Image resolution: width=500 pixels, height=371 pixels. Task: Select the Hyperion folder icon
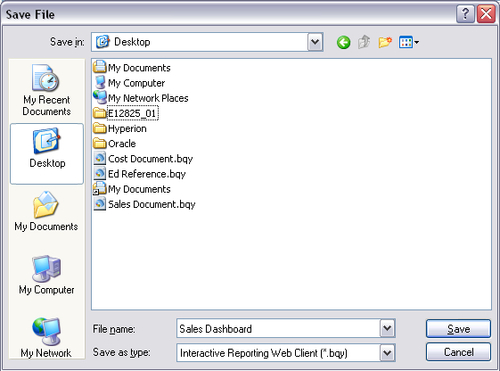pos(100,128)
